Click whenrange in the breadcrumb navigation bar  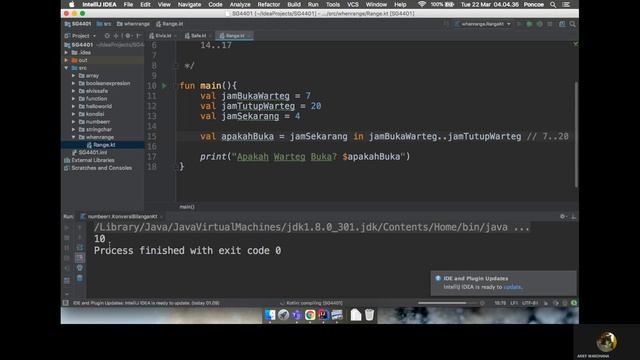(133, 24)
